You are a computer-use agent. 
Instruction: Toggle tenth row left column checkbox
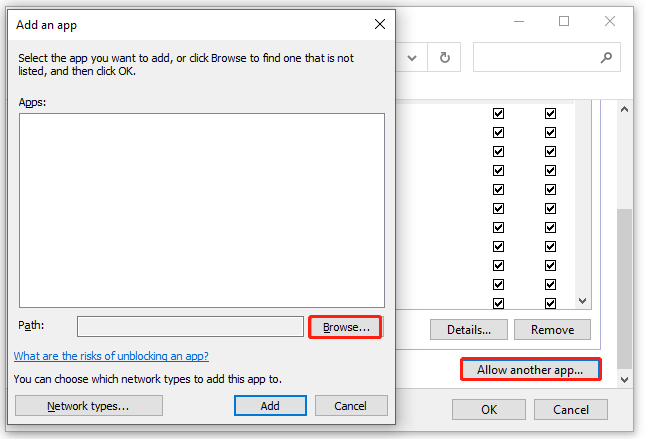(498, 284)
